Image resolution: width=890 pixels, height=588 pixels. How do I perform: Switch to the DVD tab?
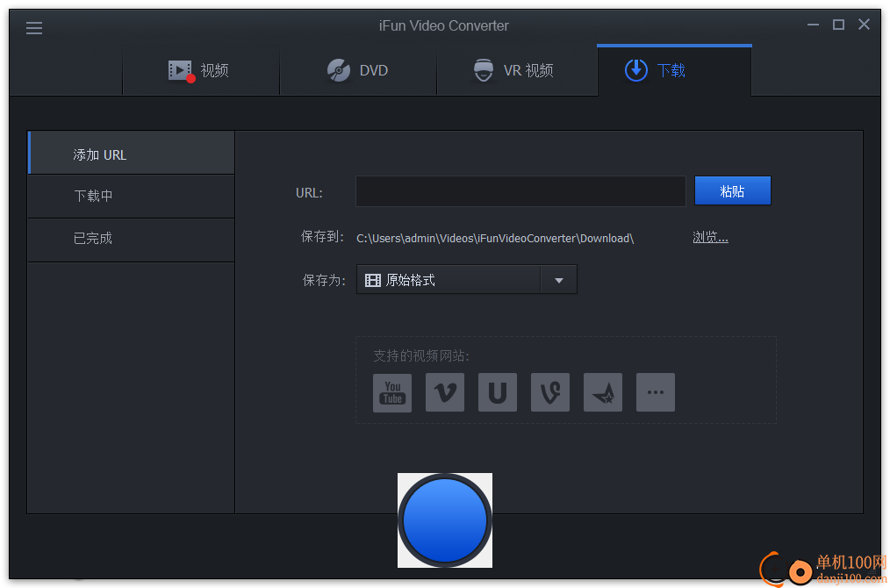coord(358,70)
